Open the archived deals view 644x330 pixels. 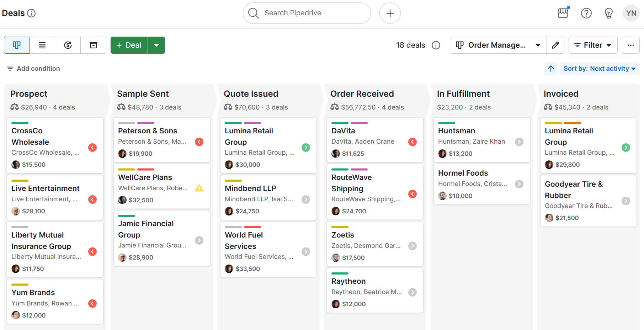94,45
